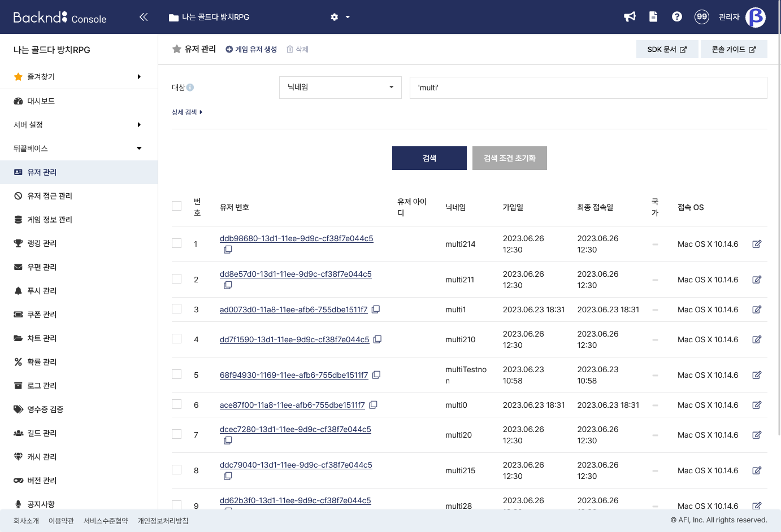This screenshot has width=781, height=532.
Task: Open the announcements megaphone icon
Action: click(x=630, y=17)
